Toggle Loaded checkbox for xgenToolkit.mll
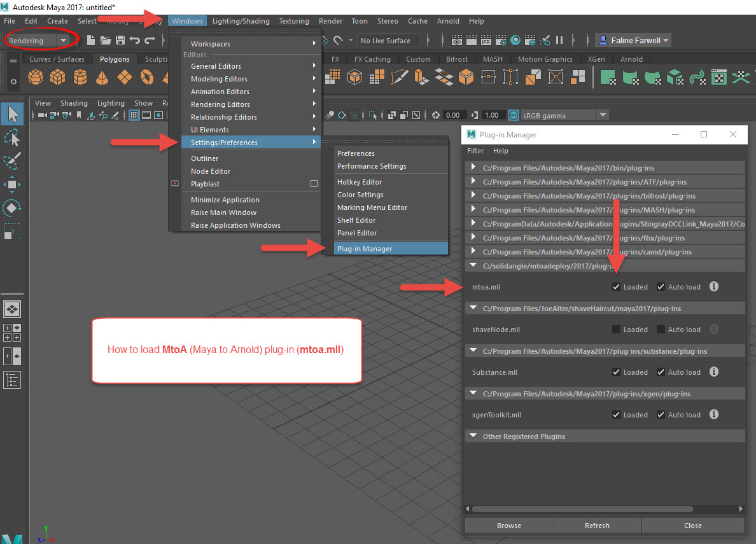This screenshot has height=544, width=756. click(616, 415)
